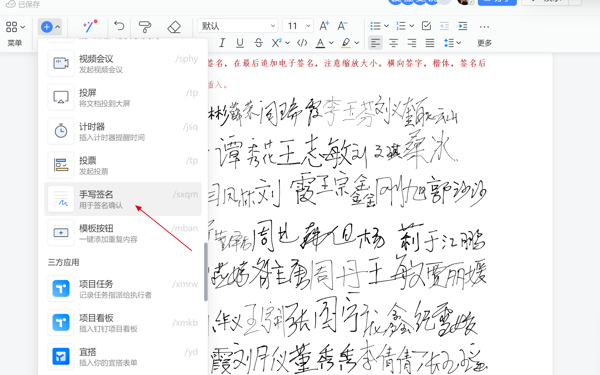This screenshot has width=600, height=375.
Task: Open the font size 11 dropdown
Action: 298,26
